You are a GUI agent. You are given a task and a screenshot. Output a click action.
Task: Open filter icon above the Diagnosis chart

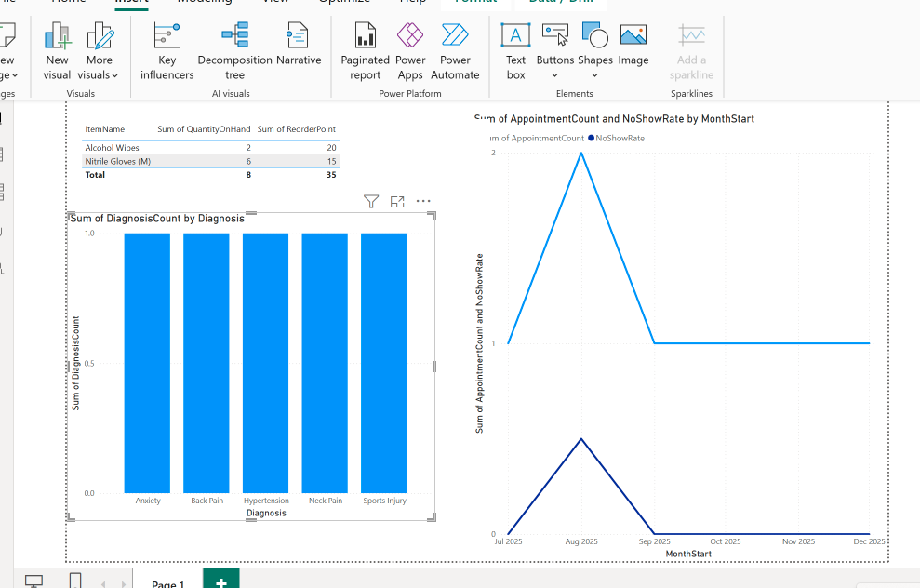pos(371,201)
